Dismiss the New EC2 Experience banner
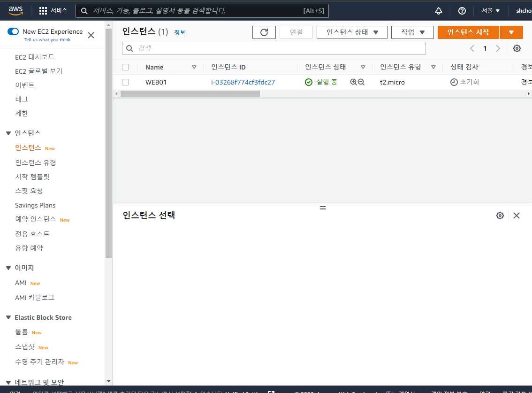This screenshot has height=393, width=532. pos(91,35)
